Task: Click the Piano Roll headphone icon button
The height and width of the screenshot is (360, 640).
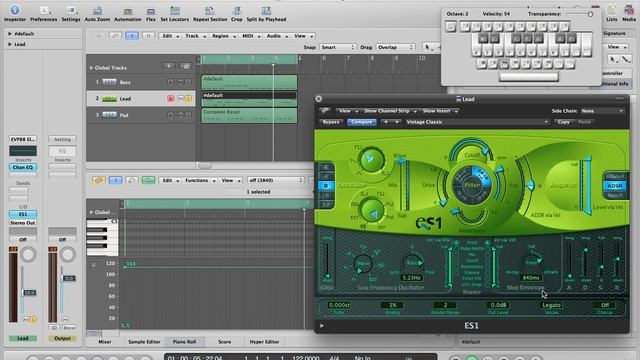Action: pos(131,180)
